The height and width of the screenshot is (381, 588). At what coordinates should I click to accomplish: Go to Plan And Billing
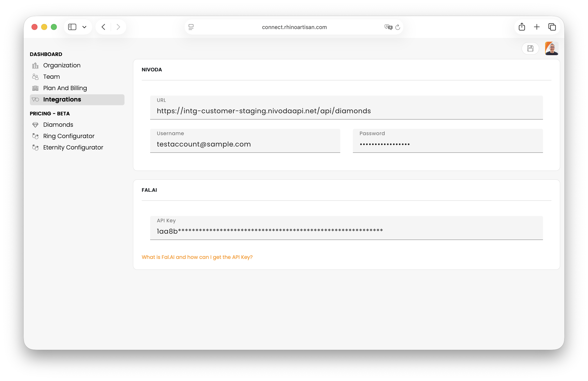77,88
